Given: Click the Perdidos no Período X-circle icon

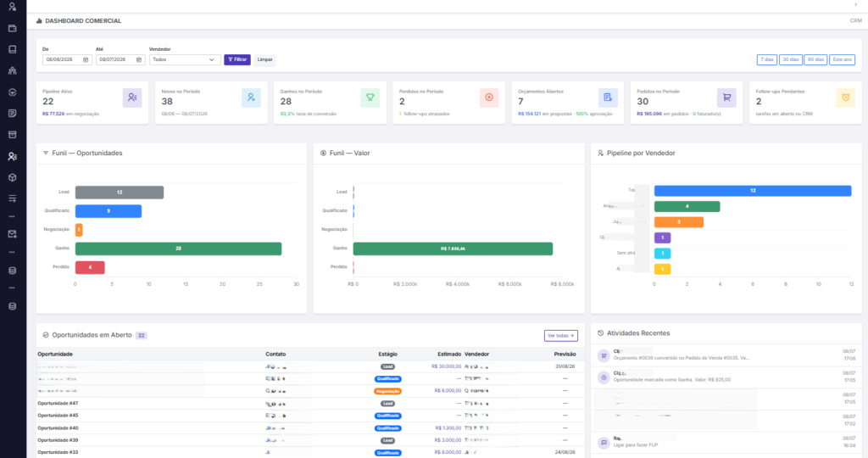Looking at the screenshot, I should point(489,98).
